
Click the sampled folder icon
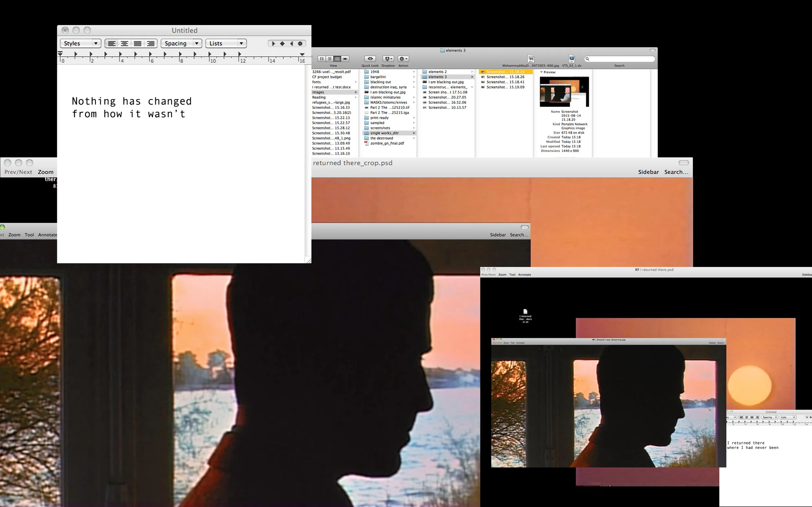pyautogui.click(x=366, y=123)
